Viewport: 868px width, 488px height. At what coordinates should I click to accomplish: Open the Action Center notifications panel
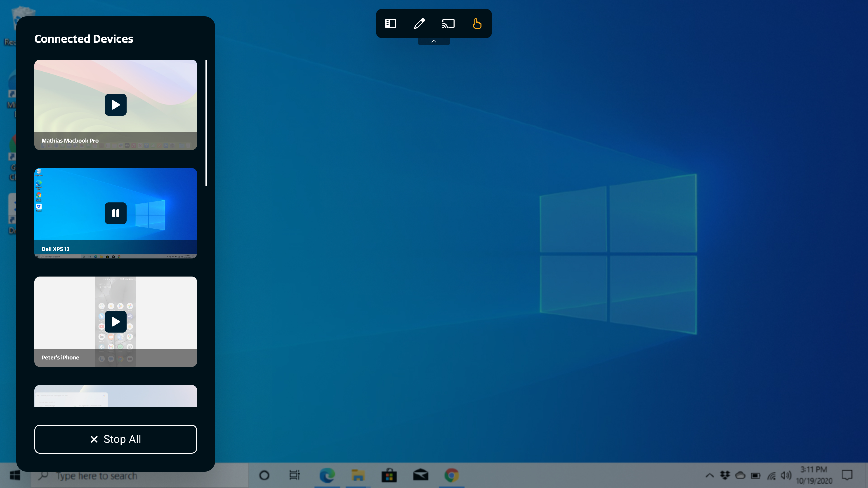[847, 475]
